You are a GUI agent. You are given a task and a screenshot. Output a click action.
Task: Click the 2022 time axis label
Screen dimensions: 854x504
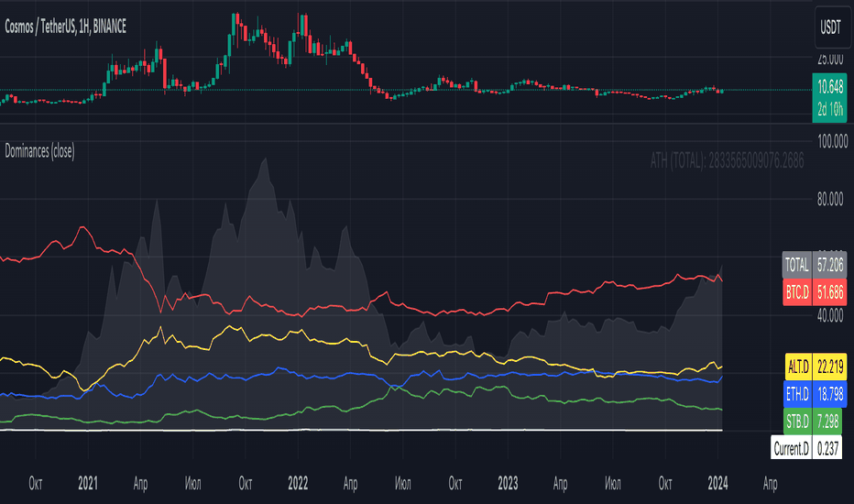(298, 483)
